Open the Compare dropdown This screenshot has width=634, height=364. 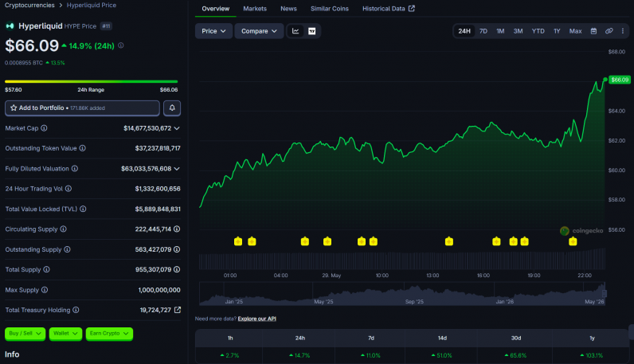259,31
